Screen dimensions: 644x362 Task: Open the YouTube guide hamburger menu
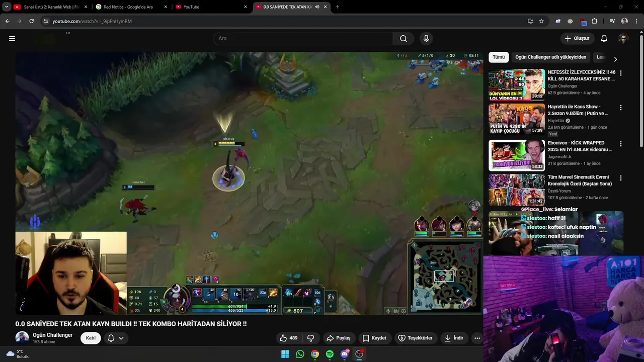[x=12, y=38]
